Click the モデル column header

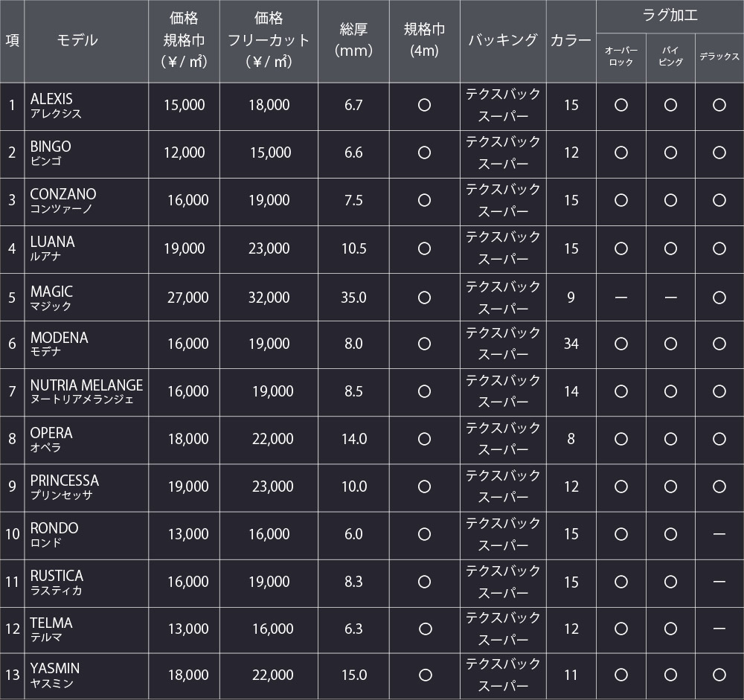77,41
